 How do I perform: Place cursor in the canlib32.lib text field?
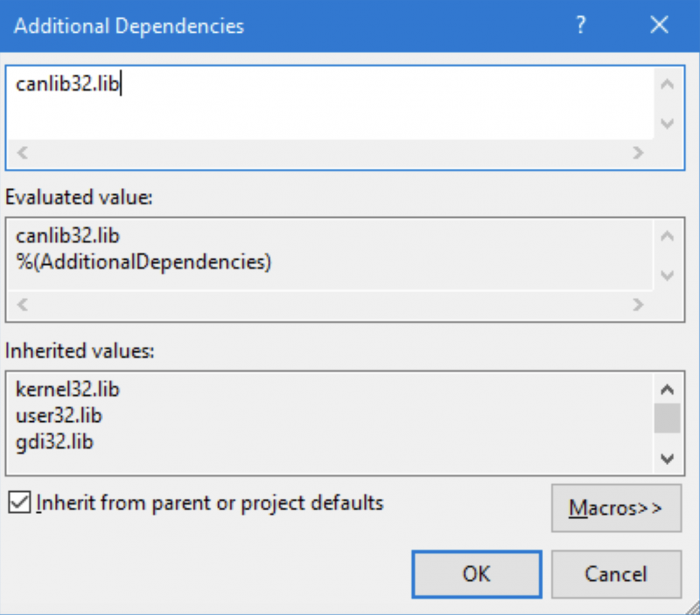point(233,85)
